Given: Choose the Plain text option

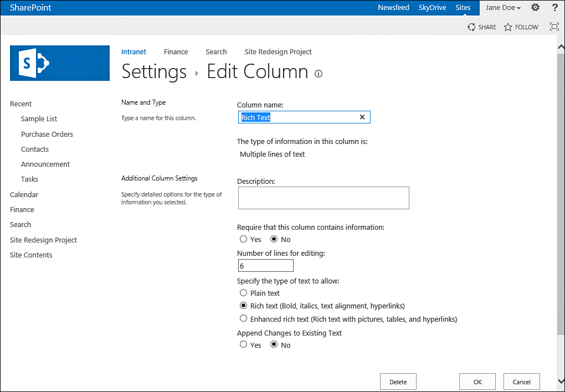Looking at the screenshot, I should tap(244, 292).
